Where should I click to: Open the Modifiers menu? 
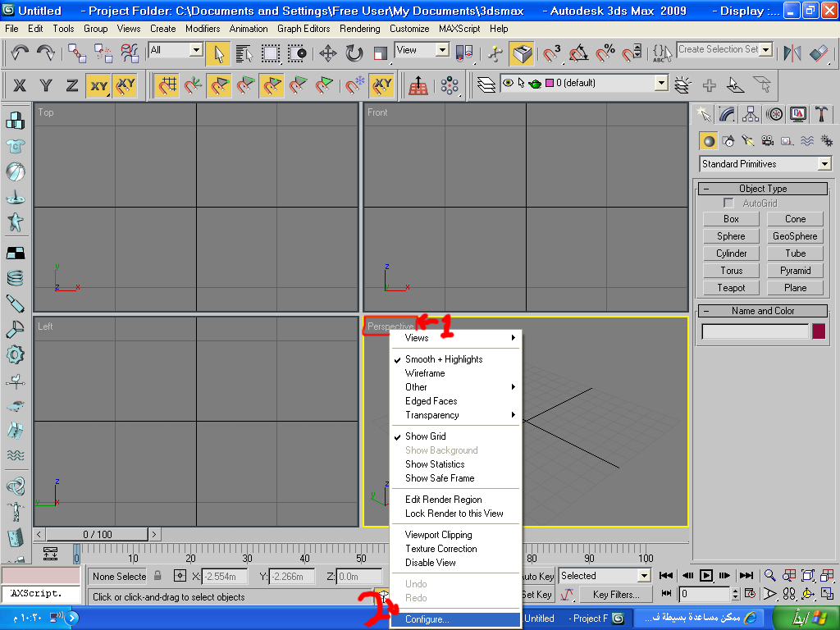click(x=203, y=29)
